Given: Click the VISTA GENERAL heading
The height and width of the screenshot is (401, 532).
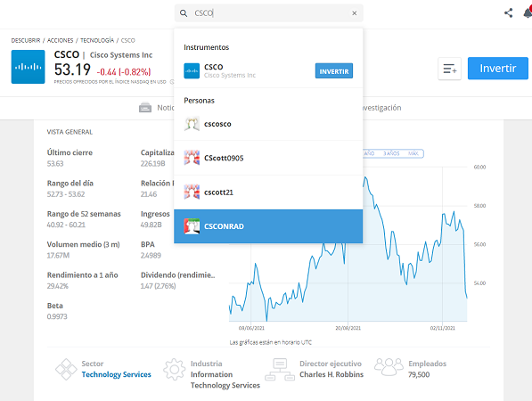Looking at the screenshot, I should click(x=70, y=132).
